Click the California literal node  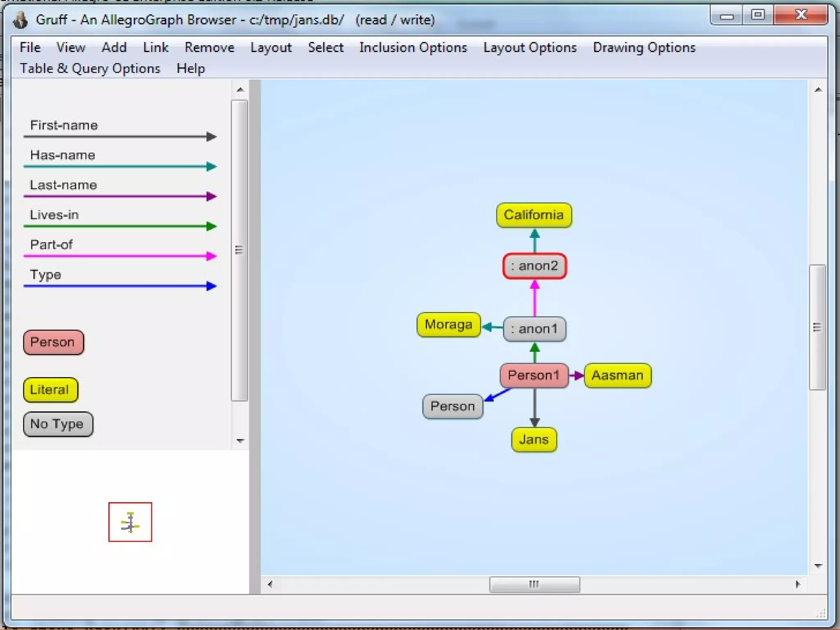[x=534, y=215]
